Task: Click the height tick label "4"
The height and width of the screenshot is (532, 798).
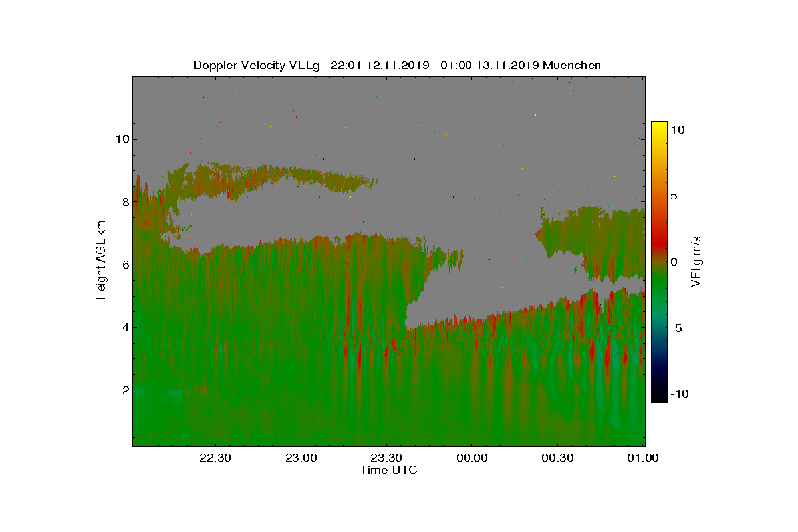Action: point(125,327)
